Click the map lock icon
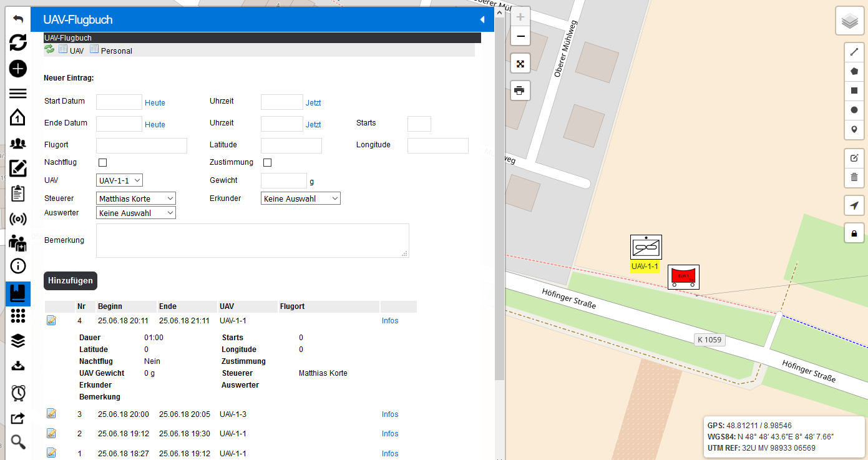Viewport: 868px width, 460px height. click(x=854, y=234)
